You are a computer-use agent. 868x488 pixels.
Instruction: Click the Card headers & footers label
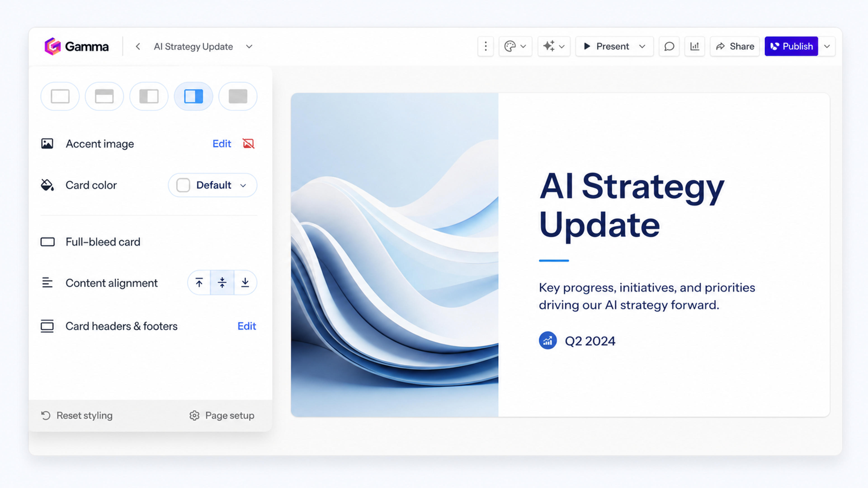click(121, 326)
